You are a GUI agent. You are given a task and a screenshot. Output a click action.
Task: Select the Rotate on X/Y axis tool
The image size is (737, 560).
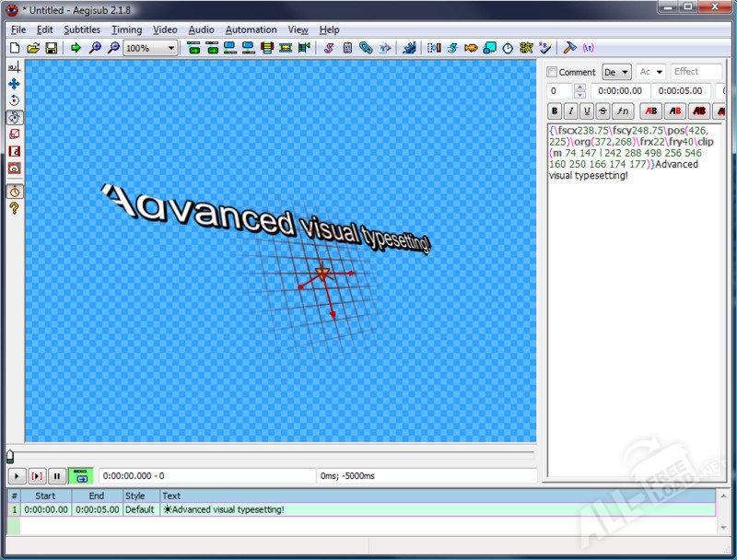tap(14, 117)
